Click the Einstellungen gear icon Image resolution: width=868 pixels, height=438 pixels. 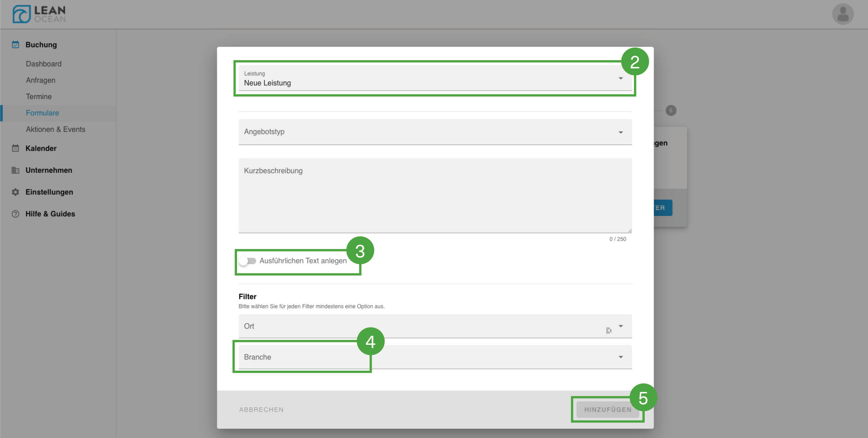[x=15, y=192]
